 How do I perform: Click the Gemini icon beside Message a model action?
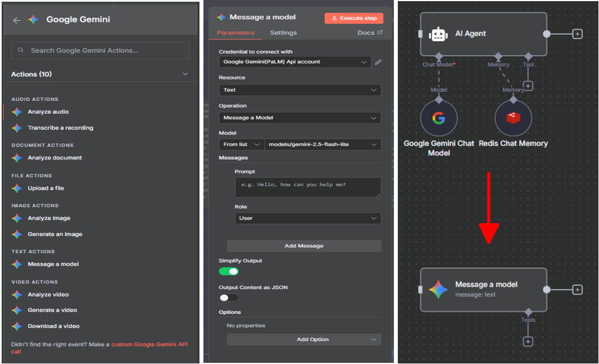[17, 264]
